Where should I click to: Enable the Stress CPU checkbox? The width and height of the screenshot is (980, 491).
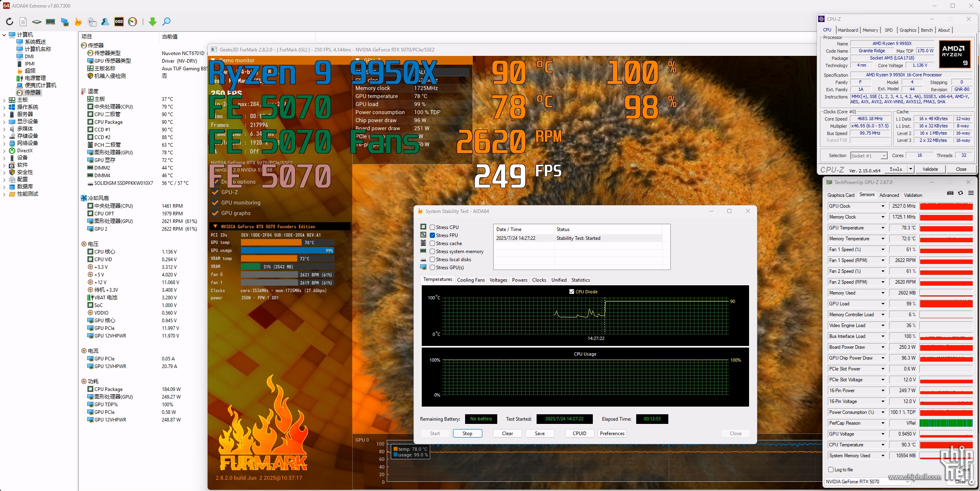[432, 227]
